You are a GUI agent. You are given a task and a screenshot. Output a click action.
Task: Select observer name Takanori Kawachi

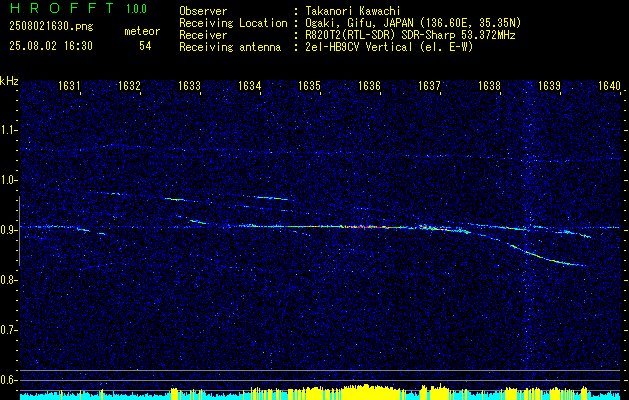point(353,11)
